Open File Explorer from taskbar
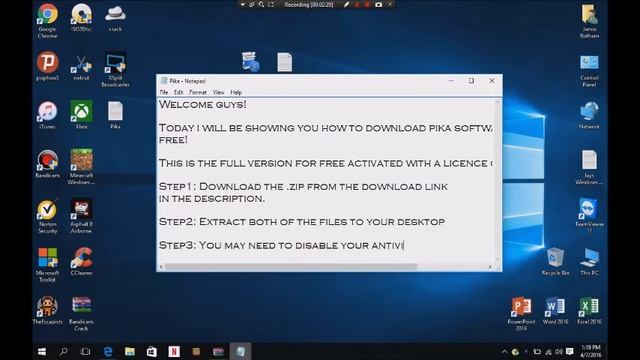 point(130,351)
